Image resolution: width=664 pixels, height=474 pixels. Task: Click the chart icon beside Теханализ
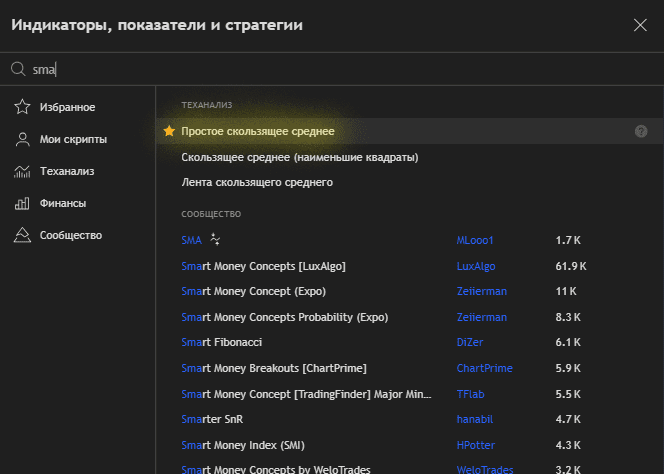pos(22,171)
